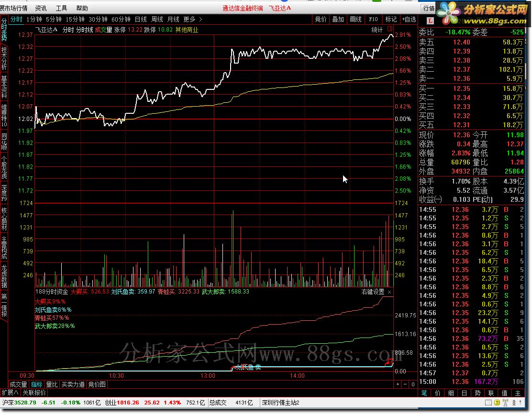
Task: Select the 量比 bottom tab
Action: pyautogui.click(x=52, y=384)
